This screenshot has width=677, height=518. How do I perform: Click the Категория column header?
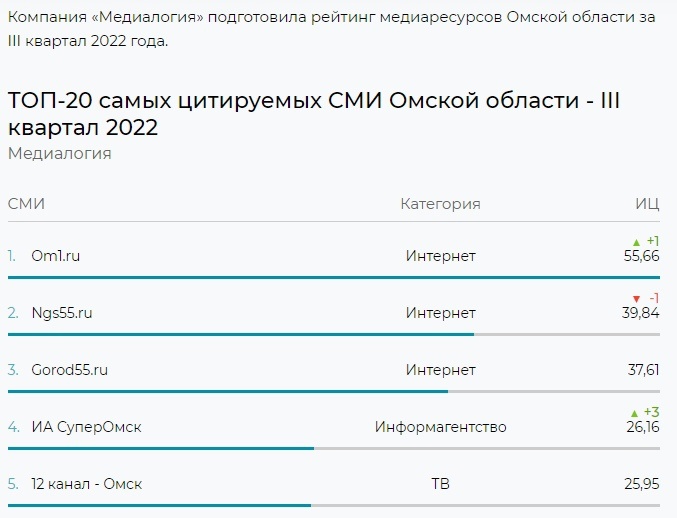point(440,204)
